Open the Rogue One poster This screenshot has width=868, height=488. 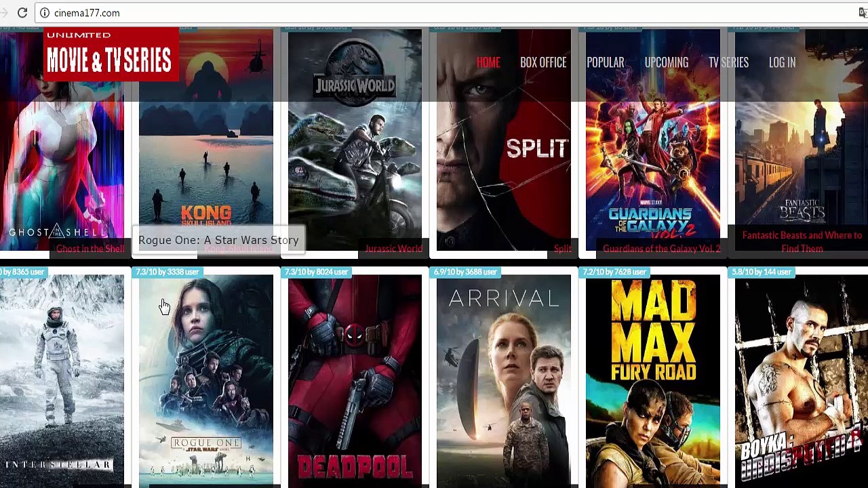click(x=206, y=382)
